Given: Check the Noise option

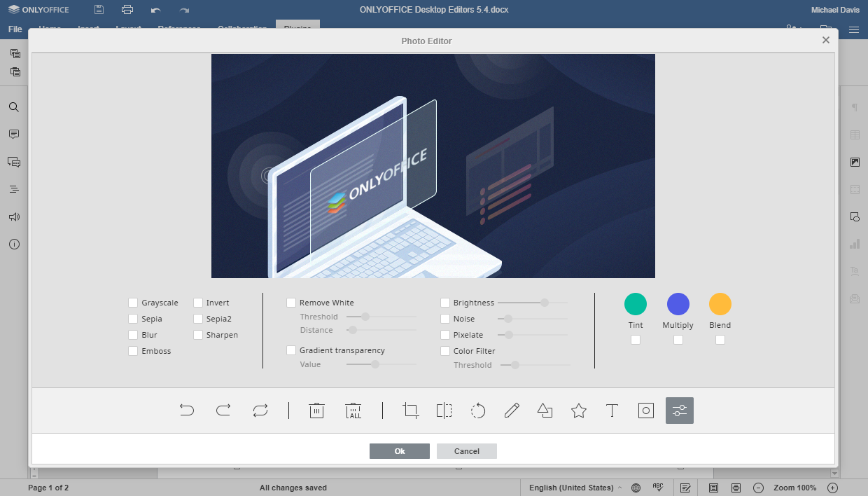Looking at the screenshot, I should coord(445,319).
